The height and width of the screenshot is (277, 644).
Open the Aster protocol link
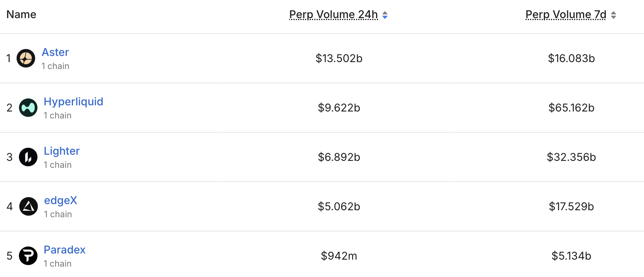pyautogui.click(x=55, y=52)
